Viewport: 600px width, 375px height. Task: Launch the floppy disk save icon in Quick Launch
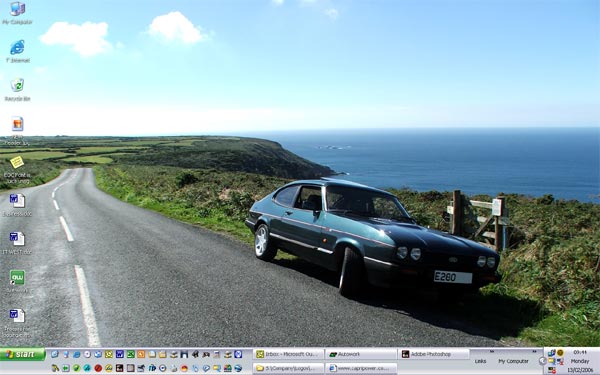pos(184,354)
